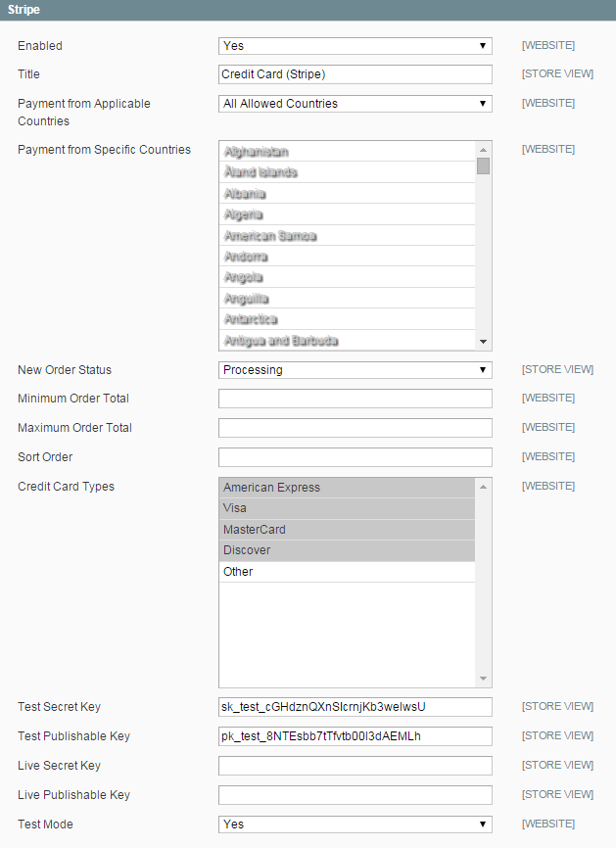Click the New Order Status label

[65, 370]
